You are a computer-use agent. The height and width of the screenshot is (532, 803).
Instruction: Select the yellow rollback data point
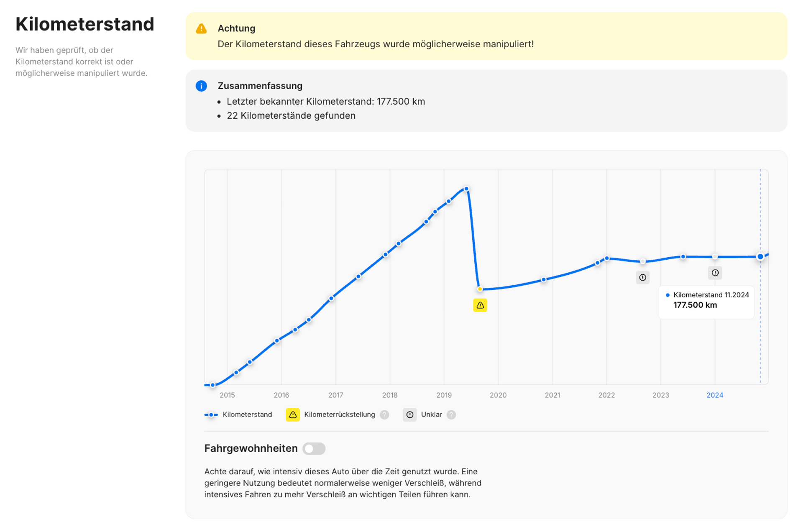pyautogui.click(x=480, y=289)
